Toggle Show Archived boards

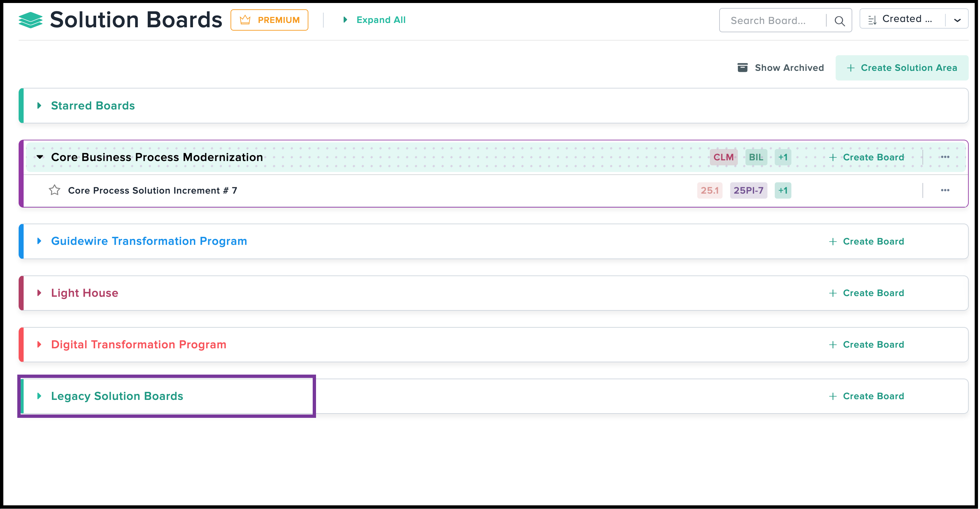click(781, 68)
